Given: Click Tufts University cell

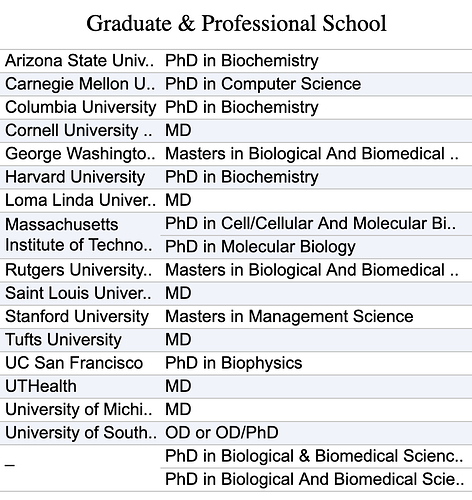Looking at the screenshot, I should click(x=80, y=340).
